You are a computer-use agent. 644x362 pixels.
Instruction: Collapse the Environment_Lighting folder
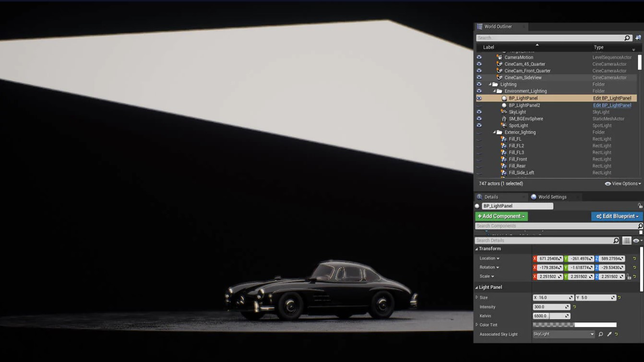pyautogui.click(x=495, y=91)
